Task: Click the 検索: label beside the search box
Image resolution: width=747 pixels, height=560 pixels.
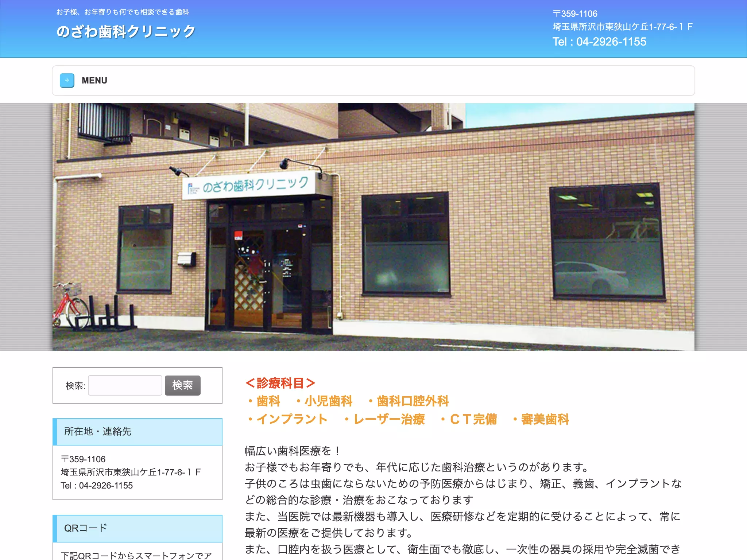Action: coord(76,386)
